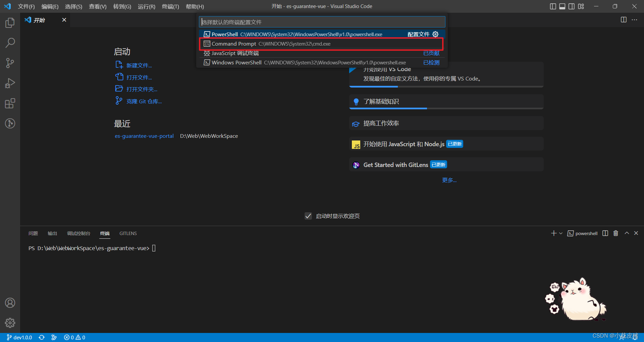Click the git graph status bar icon
The width and height of the screenshot is (644, 342).
coord(54,337)
